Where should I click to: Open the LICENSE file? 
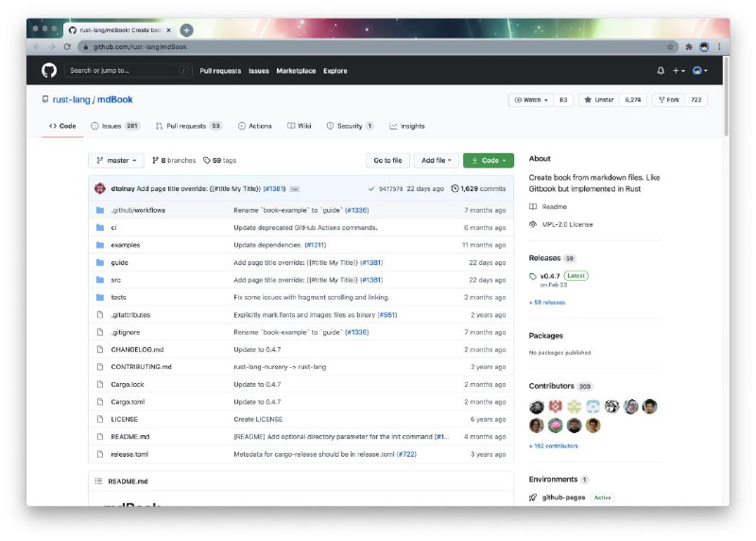point(125,419)
